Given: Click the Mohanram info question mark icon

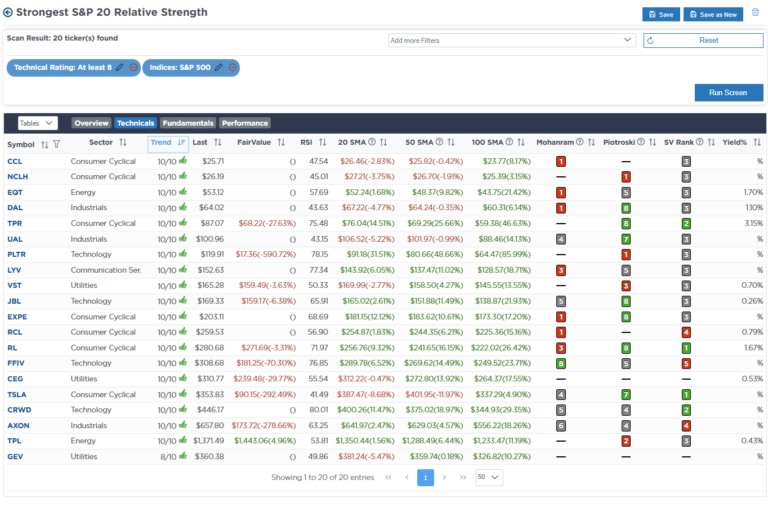Looking at the screenshot, I should [x=580, y=143].
